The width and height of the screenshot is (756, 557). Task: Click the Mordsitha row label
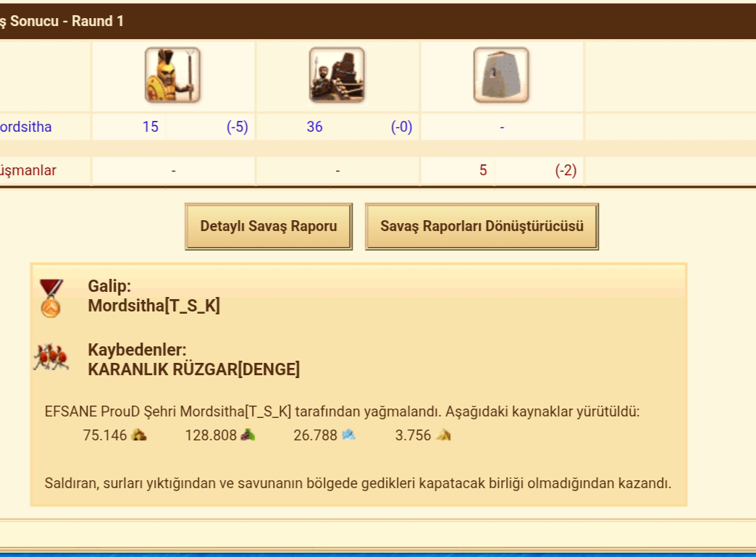click(25, 127)
